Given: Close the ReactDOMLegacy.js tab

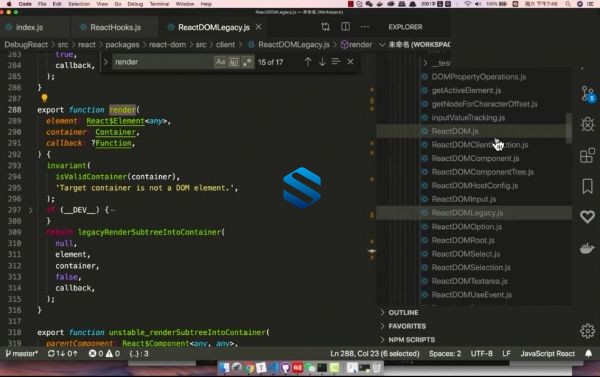Looking at the screenshot, I should [x=259, y=27].
